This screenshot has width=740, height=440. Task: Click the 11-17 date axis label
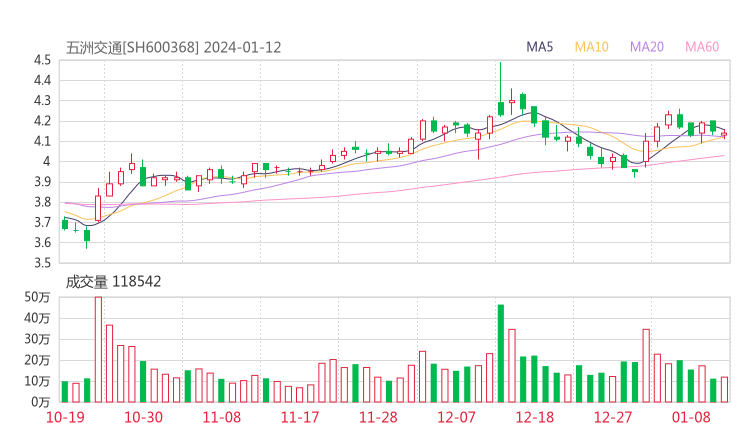pos(300,417)
